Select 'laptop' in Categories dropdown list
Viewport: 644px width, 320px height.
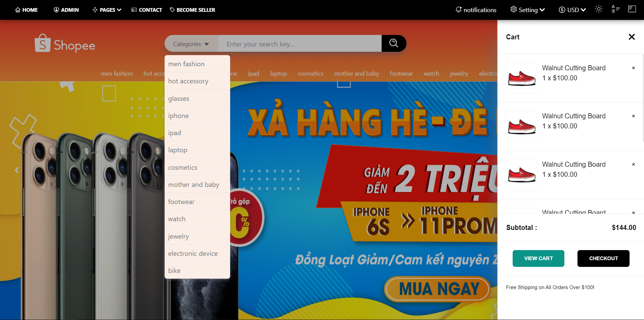point(197,150)
